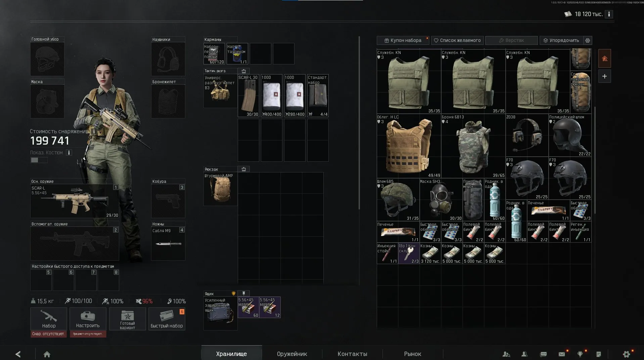Click the tactical rig container icon

tap(244, 71)
